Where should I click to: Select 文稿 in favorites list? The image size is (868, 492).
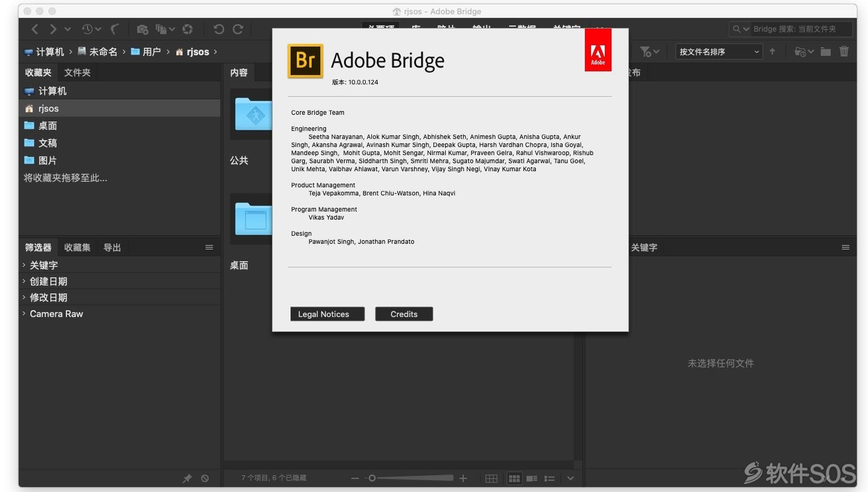point(120,143)
